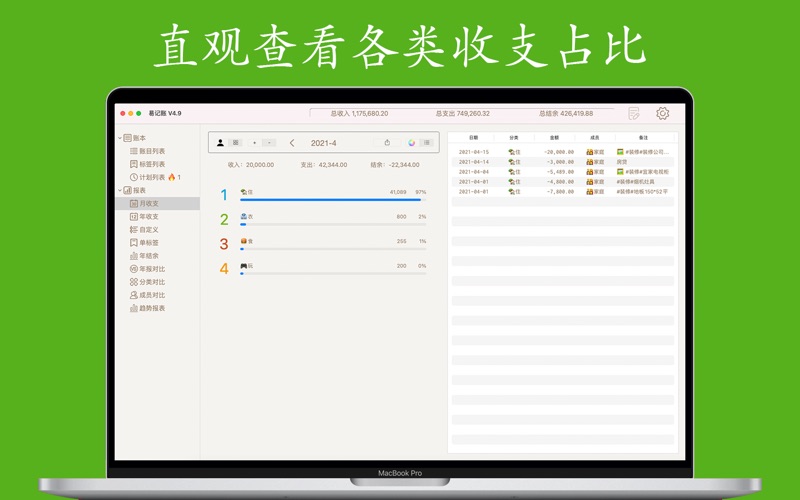Image resolution: width=800 pixels, height=500 pixels.
Task: Click the member person icon in toolbar
Action: click(x=220, y=143)
